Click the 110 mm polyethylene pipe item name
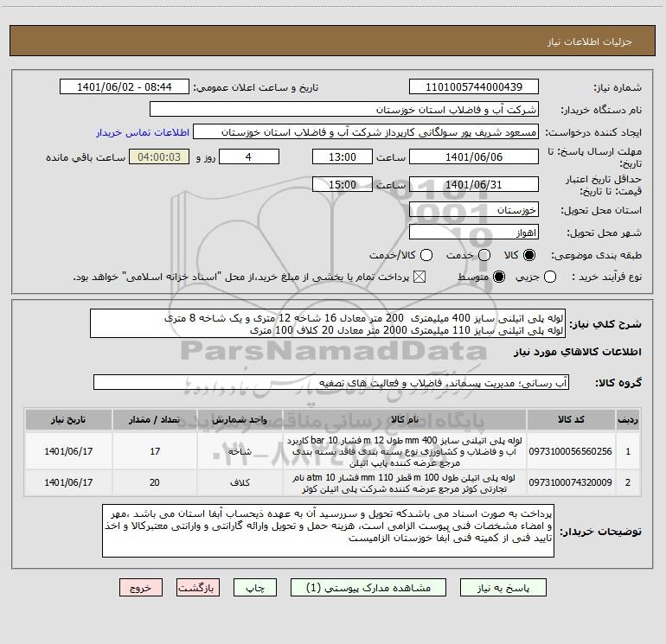Viewport: 666px width, 644px height. pyautogui.click(x=405, y=482)
